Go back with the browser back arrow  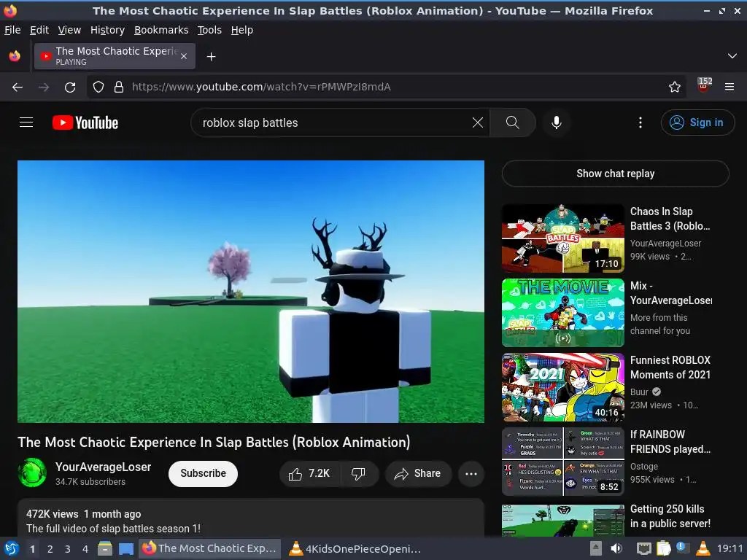(x=18, y=87)
